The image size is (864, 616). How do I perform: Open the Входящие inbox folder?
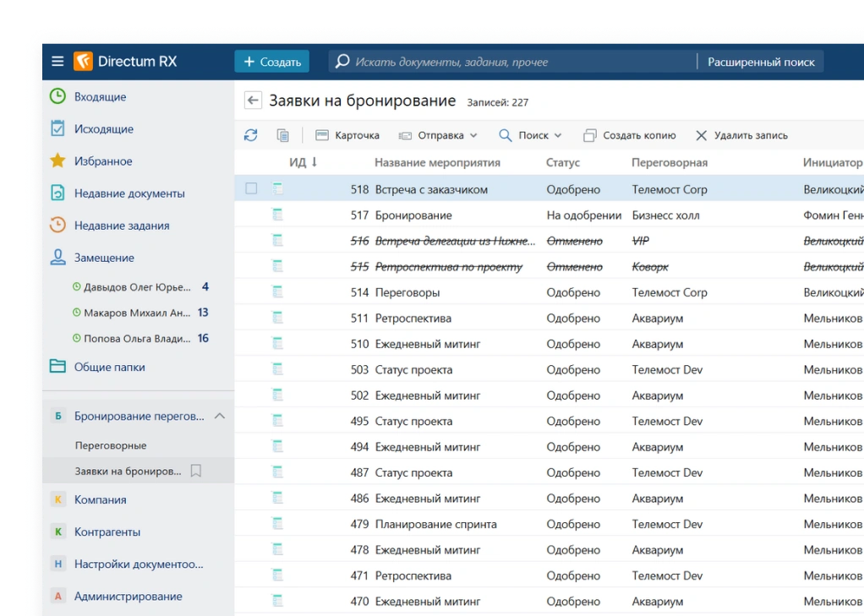click(x=100, y=97)
